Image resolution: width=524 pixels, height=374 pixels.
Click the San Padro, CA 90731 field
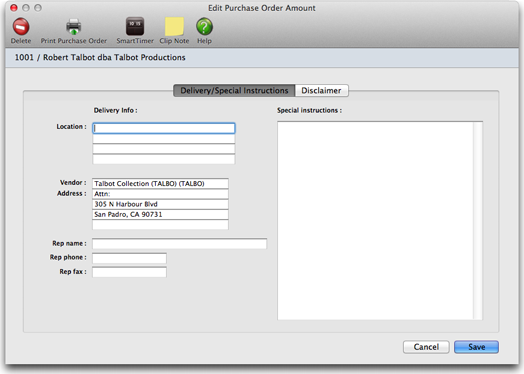pyautogui.click(x=160, y=215)
